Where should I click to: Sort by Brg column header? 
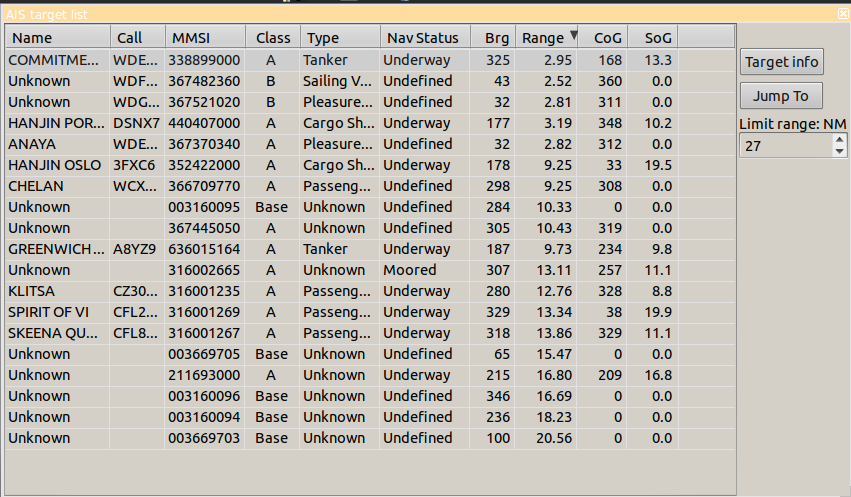(x=494, y=38)
